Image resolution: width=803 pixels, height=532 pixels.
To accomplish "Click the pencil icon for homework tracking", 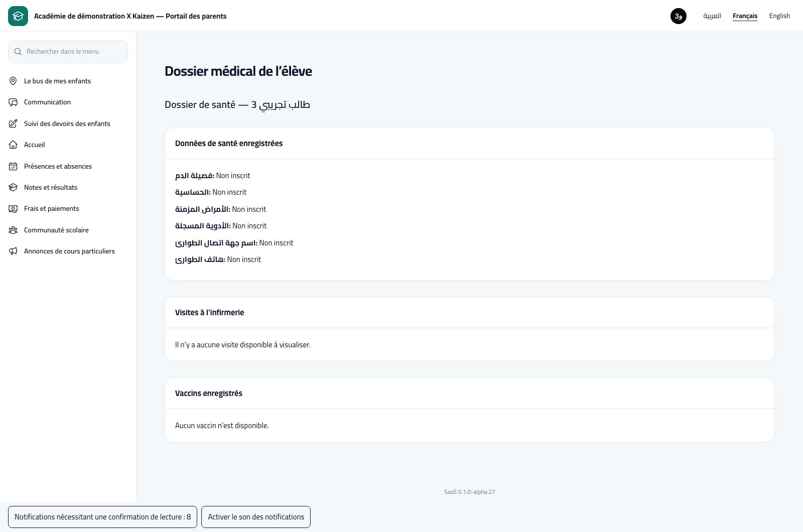I will point(13,123).
